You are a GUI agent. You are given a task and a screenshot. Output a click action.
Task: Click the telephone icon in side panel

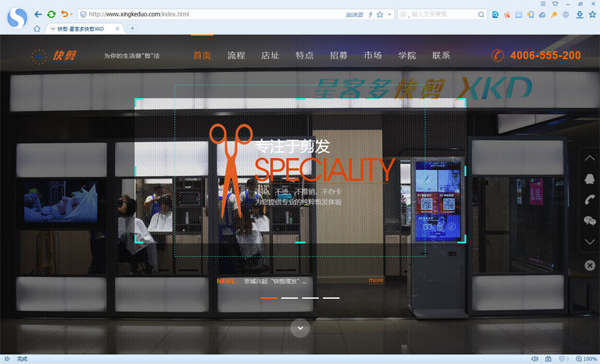click(589, 200)
